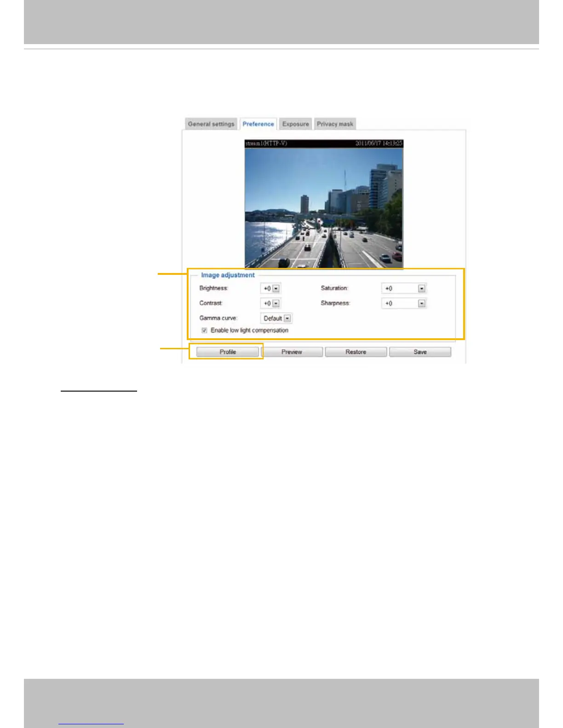Click the Image adjustment section heading

tap(228, 275)
